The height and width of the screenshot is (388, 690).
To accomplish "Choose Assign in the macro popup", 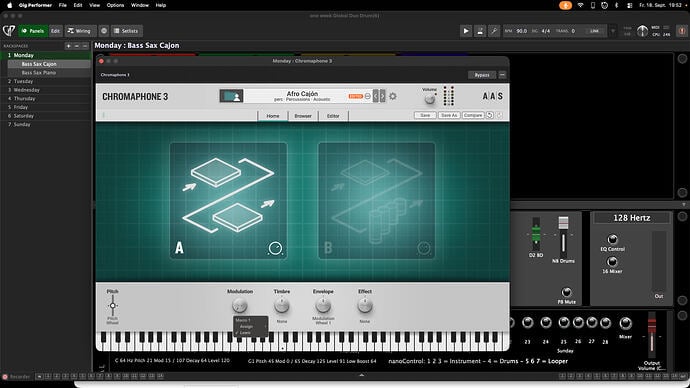I will point(249,326).
